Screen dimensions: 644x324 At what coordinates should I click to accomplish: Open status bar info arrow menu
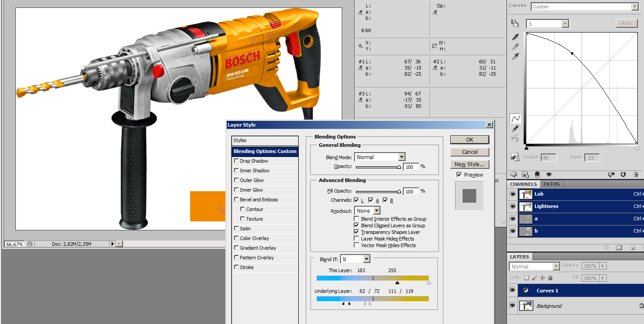[112, 244]
